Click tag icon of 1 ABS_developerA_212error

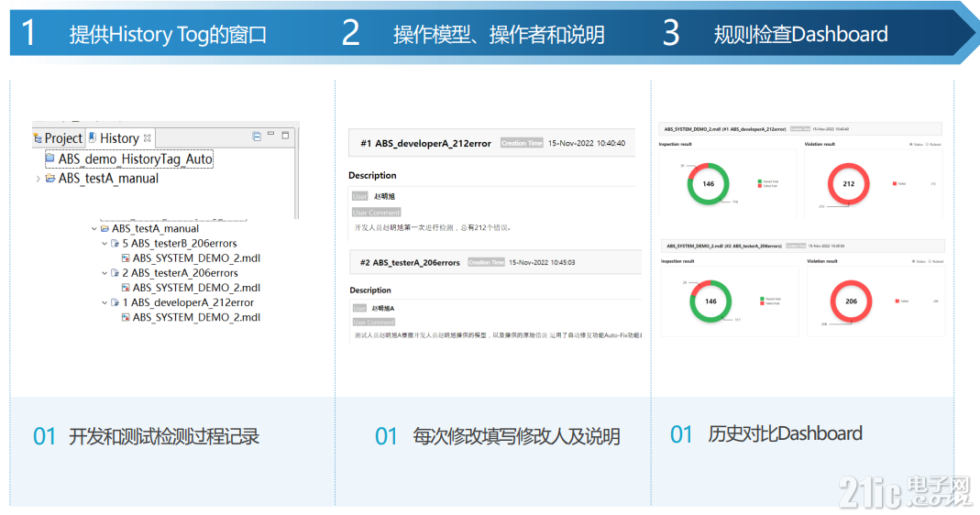pos(115,302)
